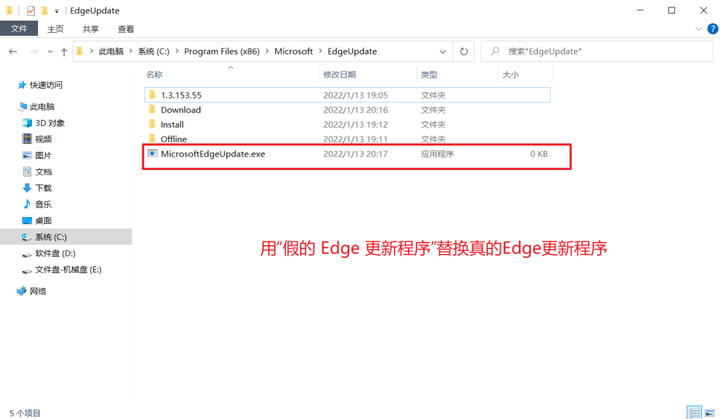Click the search magnifier icon
The height and width of the screenshot is (419, 720).
point(495,51)
